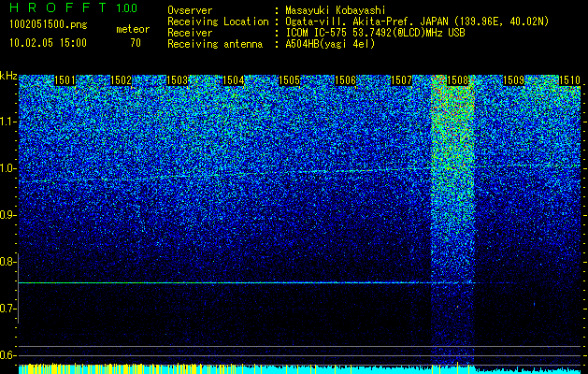588x374 pixels.
Task: Click the date stamp 10.02.05 15:00
Action: tap(48, 43)
